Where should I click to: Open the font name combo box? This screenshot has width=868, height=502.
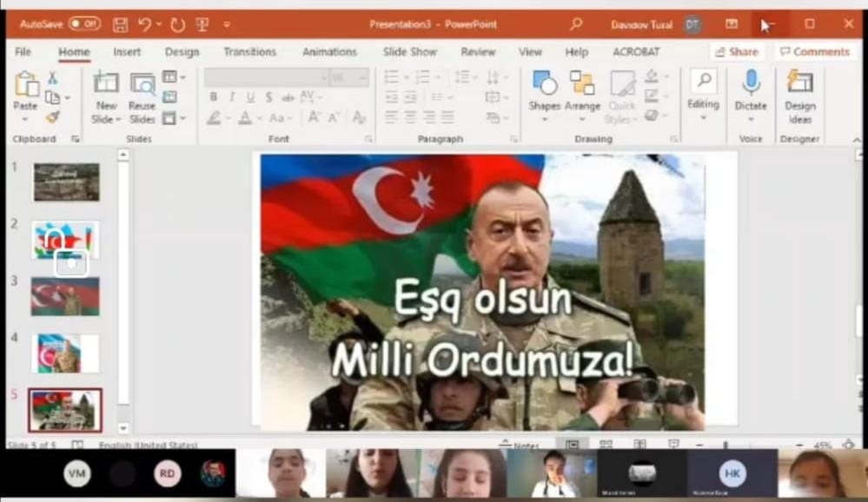click(266, 77)
